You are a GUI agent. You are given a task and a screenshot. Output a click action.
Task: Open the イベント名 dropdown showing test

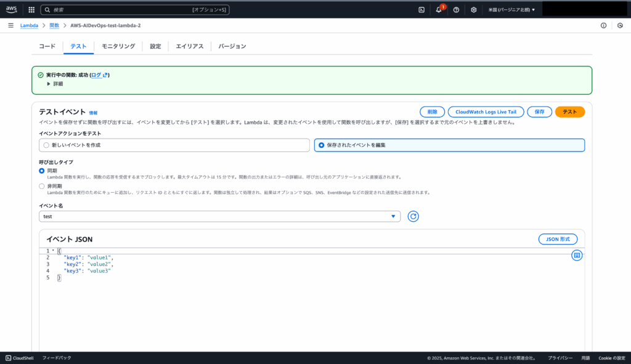tap(219, 216)
